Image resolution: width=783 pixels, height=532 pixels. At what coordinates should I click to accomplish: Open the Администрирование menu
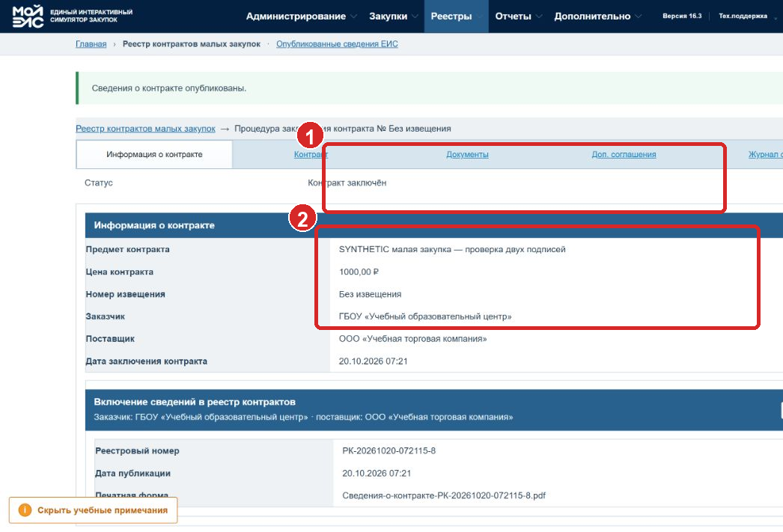tap(301, 16)
